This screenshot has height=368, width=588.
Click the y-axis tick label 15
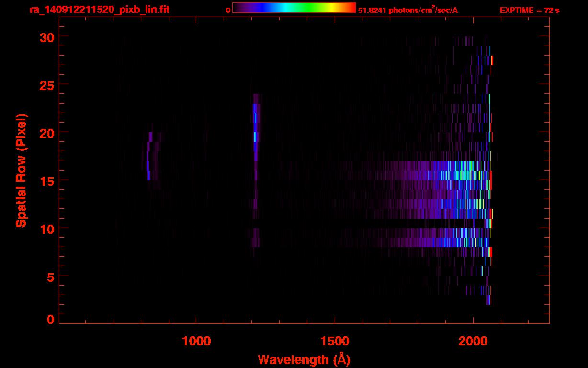[46, 180]
